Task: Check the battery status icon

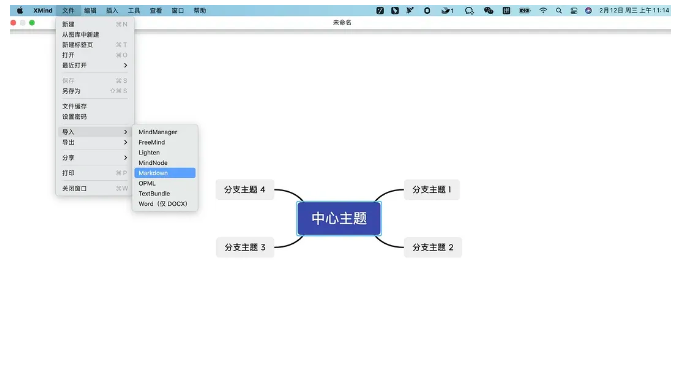Action: [x=525, y=10]
